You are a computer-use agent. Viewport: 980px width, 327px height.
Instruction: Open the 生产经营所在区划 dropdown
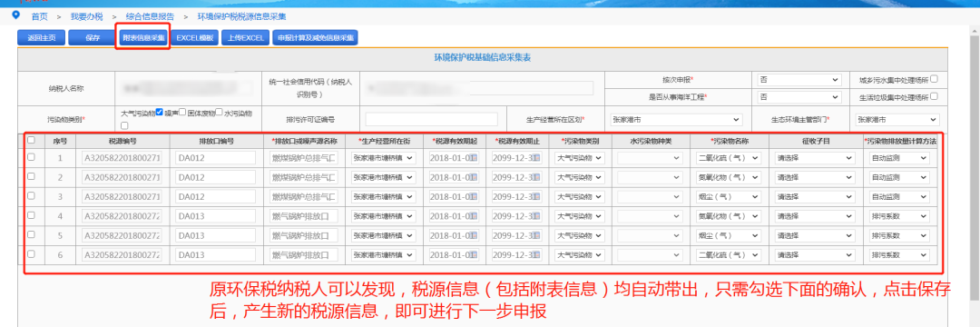click(x=677, y=119)
